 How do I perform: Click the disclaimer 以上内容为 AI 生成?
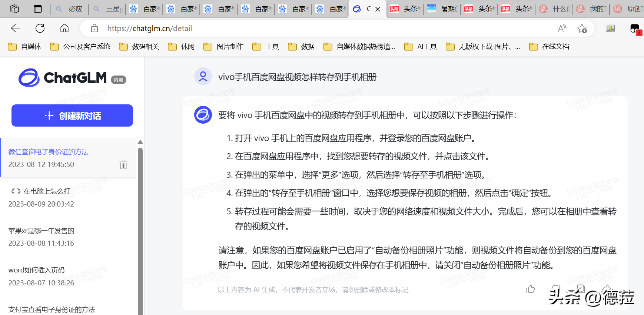click(313, 289)
